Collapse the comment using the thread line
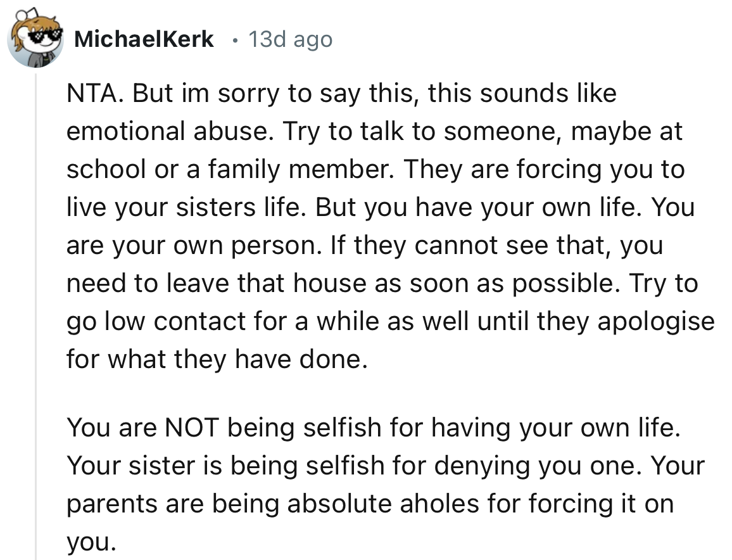The image size is (732, 560). pos(35,317)
